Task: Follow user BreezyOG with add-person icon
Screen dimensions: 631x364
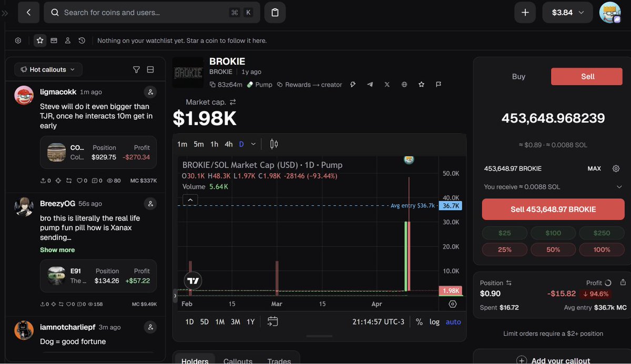Action: click(150, 203)
